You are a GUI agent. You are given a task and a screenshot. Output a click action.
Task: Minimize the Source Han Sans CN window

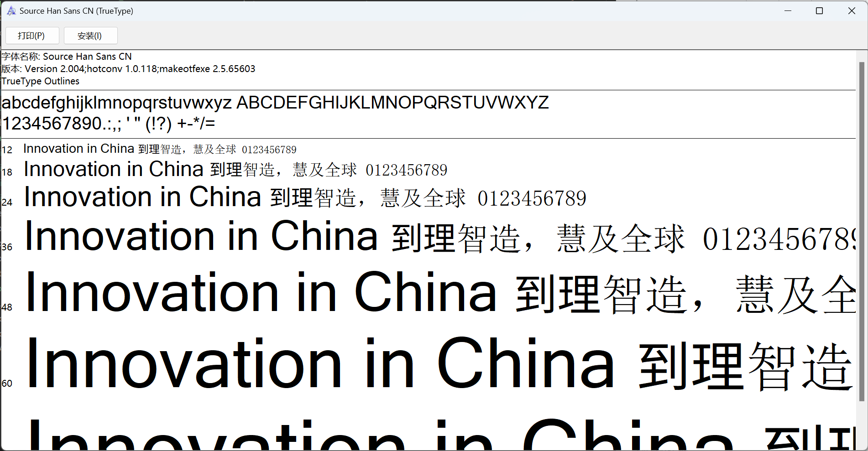tap(788, 10)
